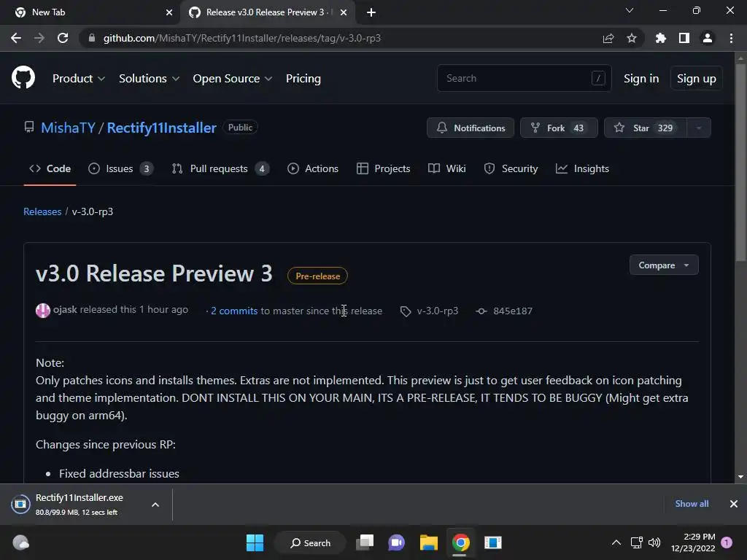The width and height of the screenshot is (747, 560).
Task: Expand the download item options chevron
Action: (x=155, y=505)
